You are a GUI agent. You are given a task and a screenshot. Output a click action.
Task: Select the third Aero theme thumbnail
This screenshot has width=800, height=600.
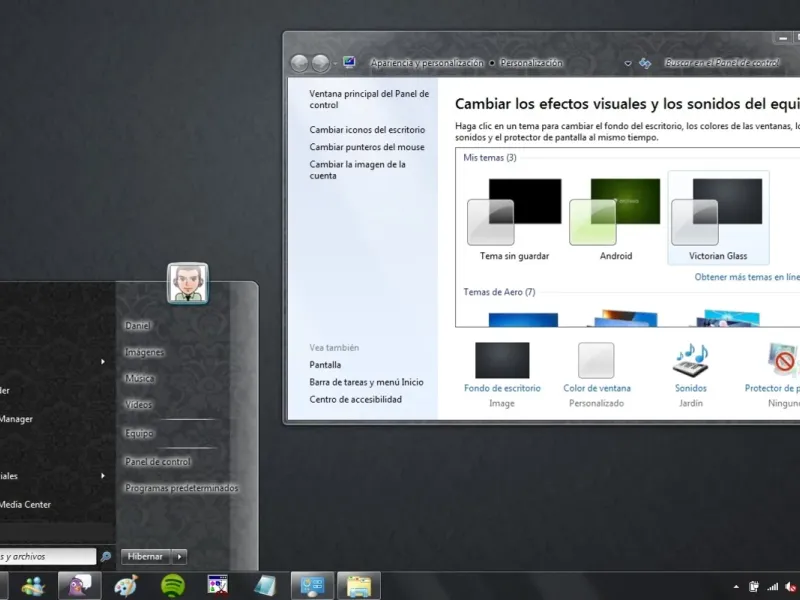[x=728, y=318]
